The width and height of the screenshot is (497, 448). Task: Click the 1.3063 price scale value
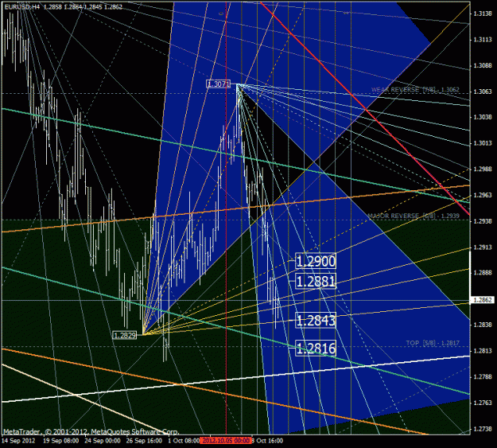point(483,92)
